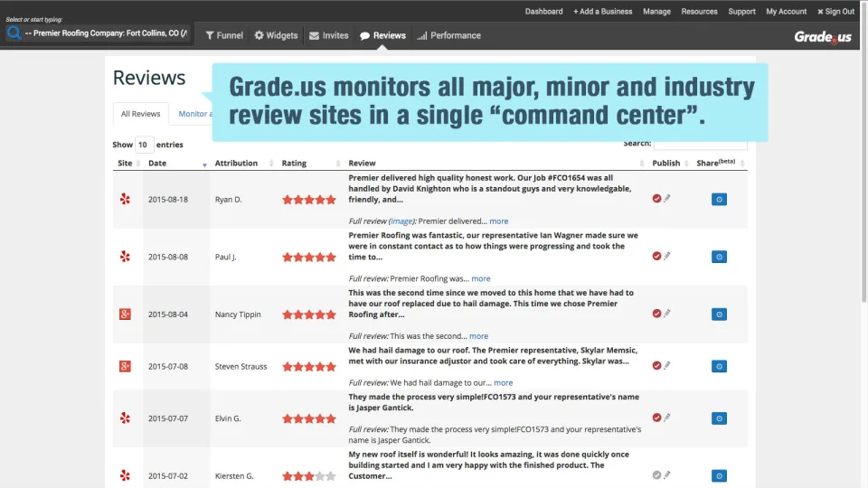Open the image link in Ryan D. full review
Image resolution: width=868 pixels, height=488 pixels.
point(401,221)
